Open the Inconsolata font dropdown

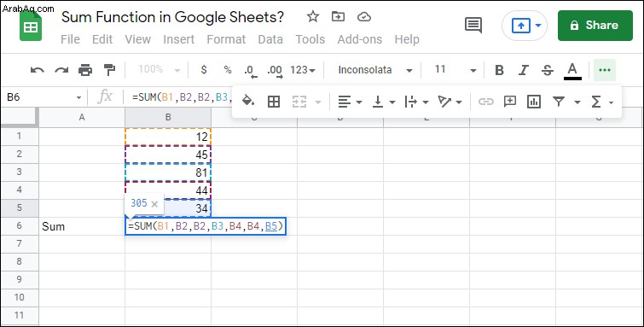[375, 70]
